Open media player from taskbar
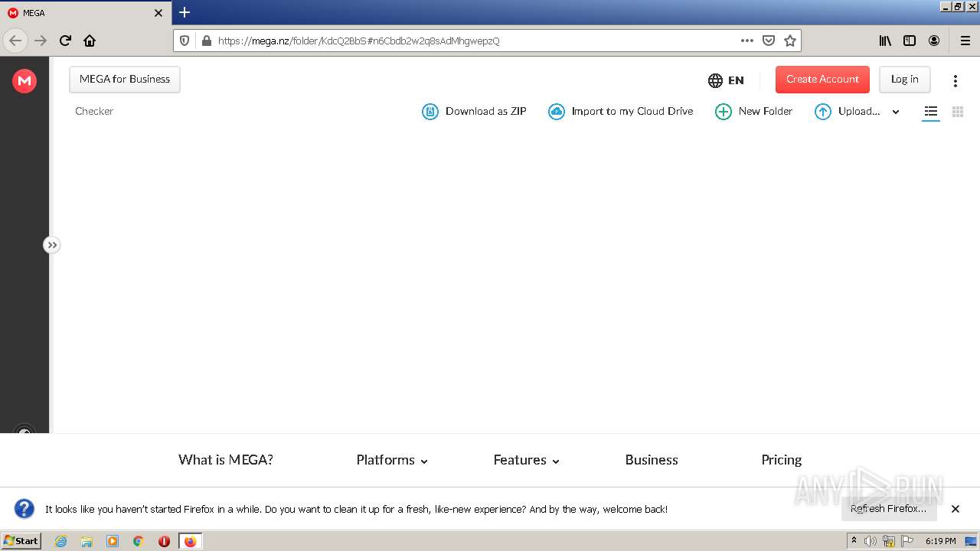The image size is (980, 551). pos(113,541)
